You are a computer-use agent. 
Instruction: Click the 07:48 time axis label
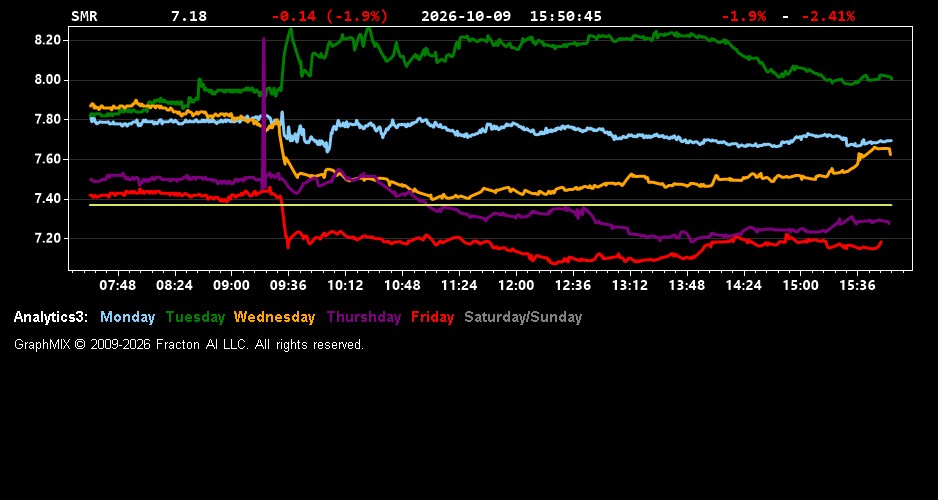click(117, 285)
